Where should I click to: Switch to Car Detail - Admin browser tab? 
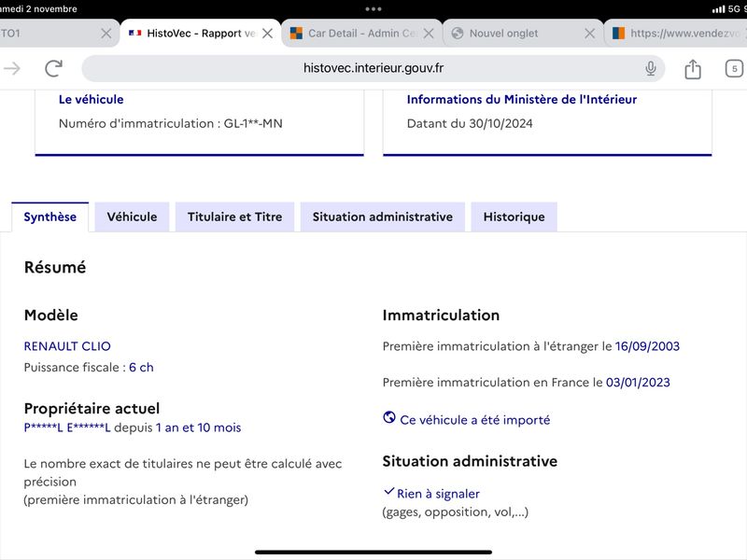(362, 34)
